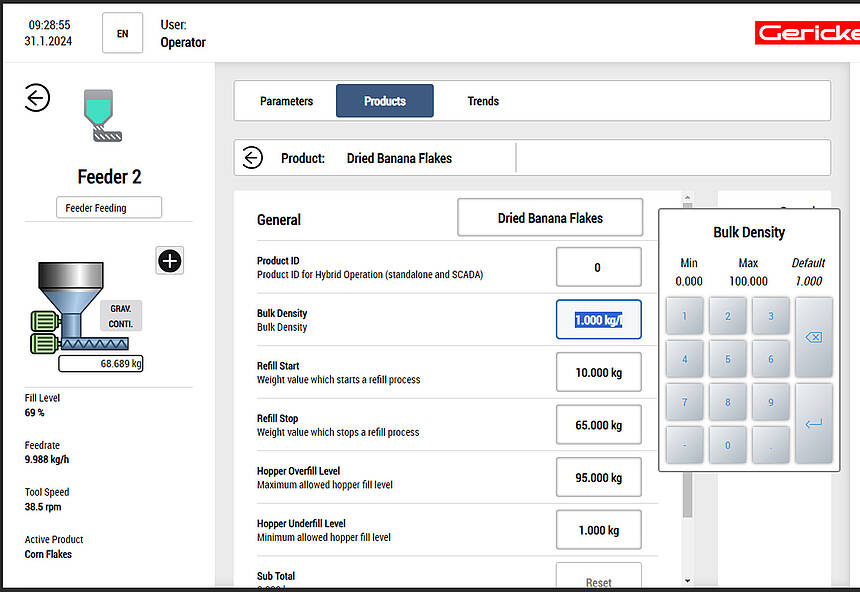This screenshot has width=860, height=592.
Task: Open the Parameters tab
Action: [286, 101]
